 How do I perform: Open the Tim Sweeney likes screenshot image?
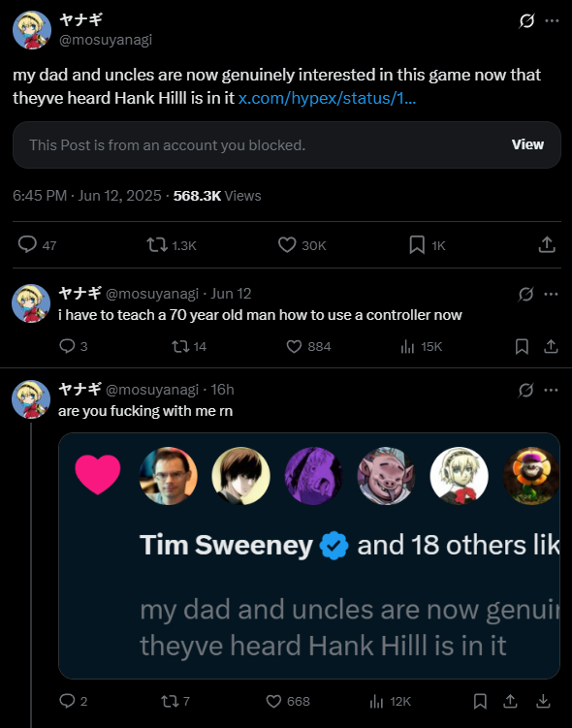coord(309,555)
